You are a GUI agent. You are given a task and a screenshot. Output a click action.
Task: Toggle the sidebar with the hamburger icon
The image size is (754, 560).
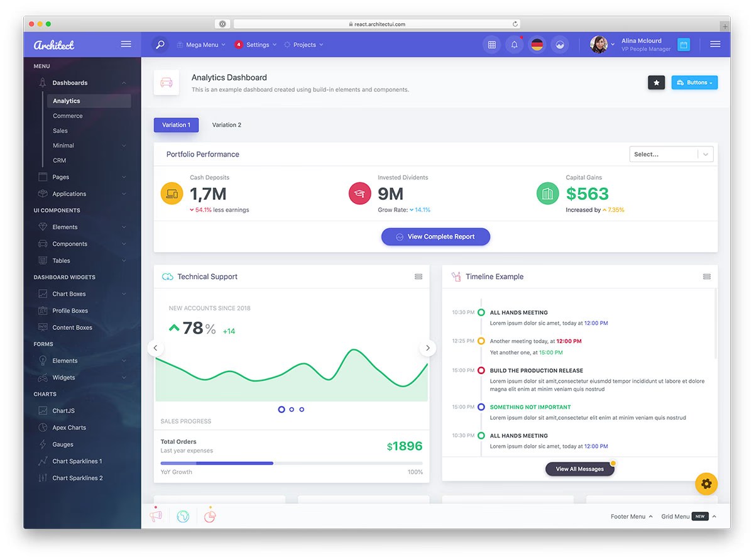(126, 44)
